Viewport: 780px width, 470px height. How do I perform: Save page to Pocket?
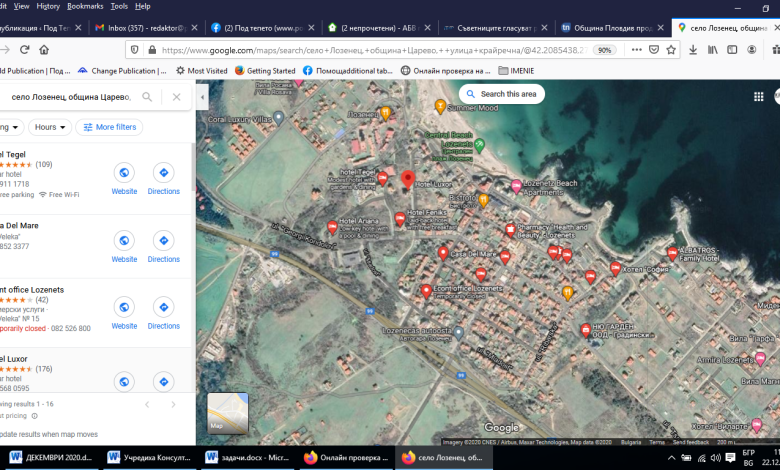point(654,50)
